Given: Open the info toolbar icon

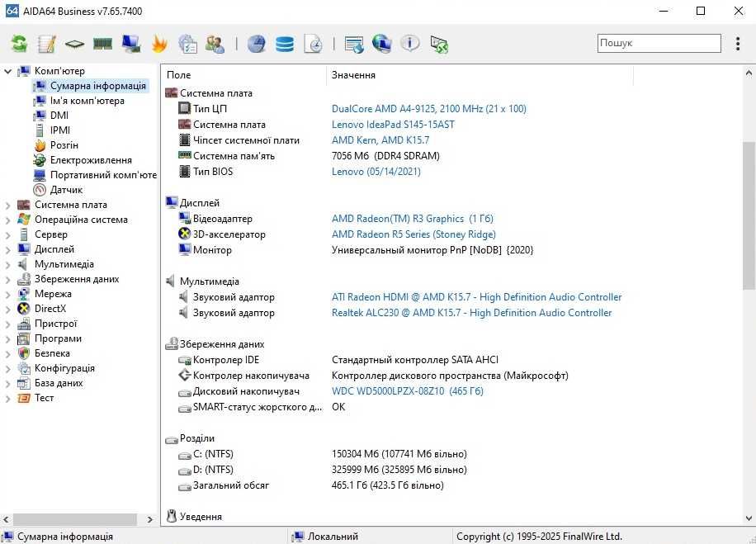Looking at the screenshot, I should [x=410, y=44].
